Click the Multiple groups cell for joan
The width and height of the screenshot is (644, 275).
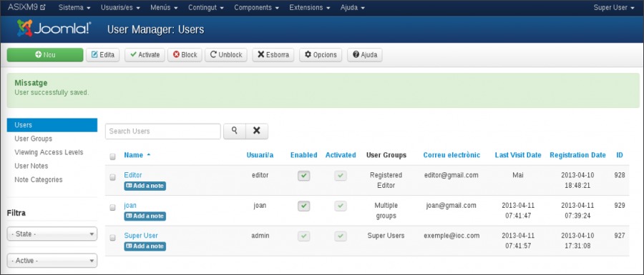[386, 211]
